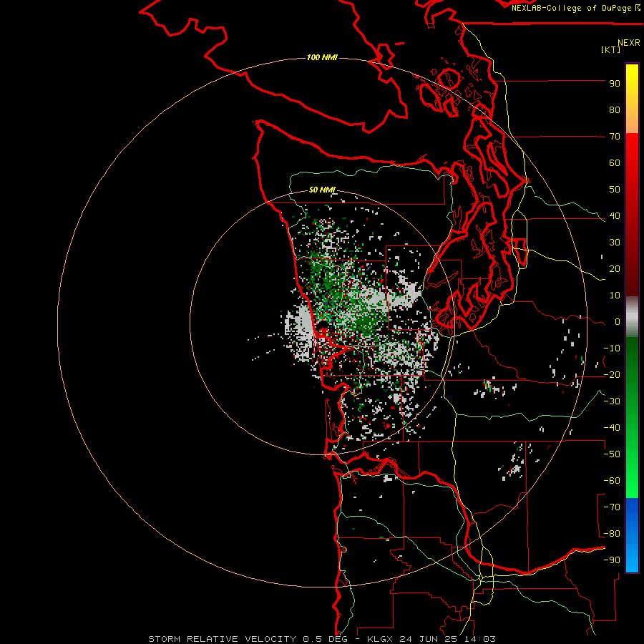Click the 10 value on velocity scale
The height and width of the screenshot is (644, 644).
615,296
